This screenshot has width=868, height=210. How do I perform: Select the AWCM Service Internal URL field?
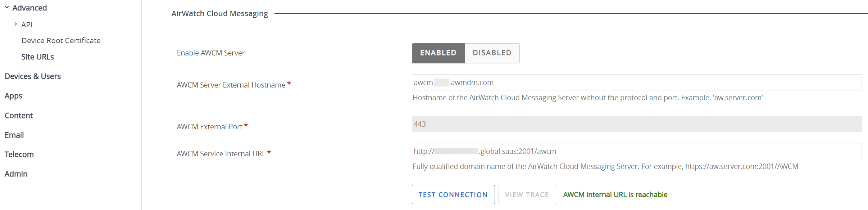(637, 151)
